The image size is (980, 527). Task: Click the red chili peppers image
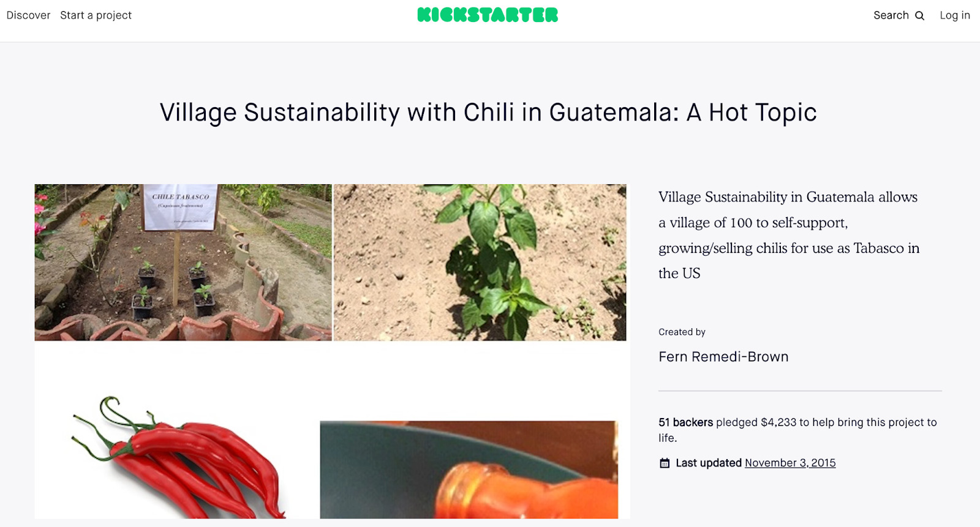pyautogui.click(x=178, y=457)
